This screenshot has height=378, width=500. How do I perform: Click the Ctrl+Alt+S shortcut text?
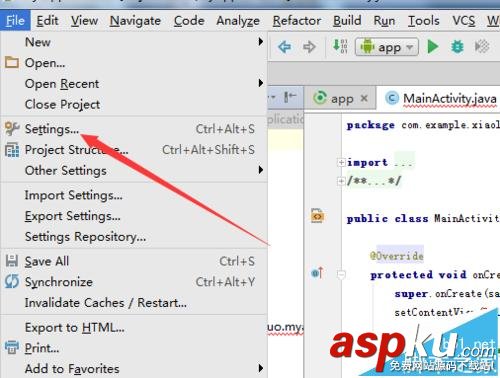pyautogui.click(x=225, y=129)
